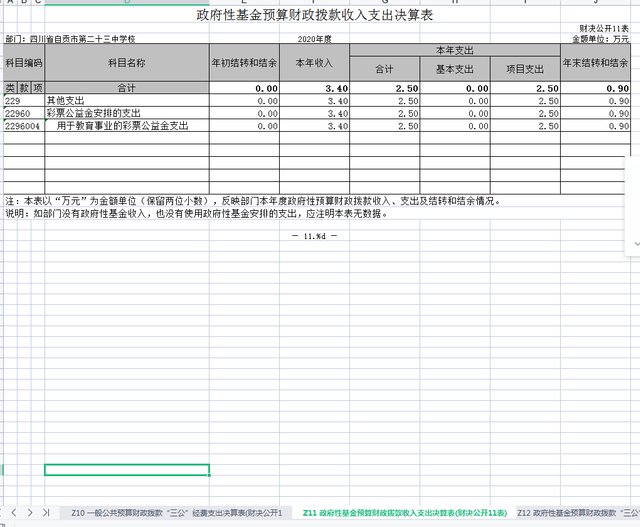Click previous sheet arrow in tab bar
The height and width of the screenshot is (527, 640).
17,512
